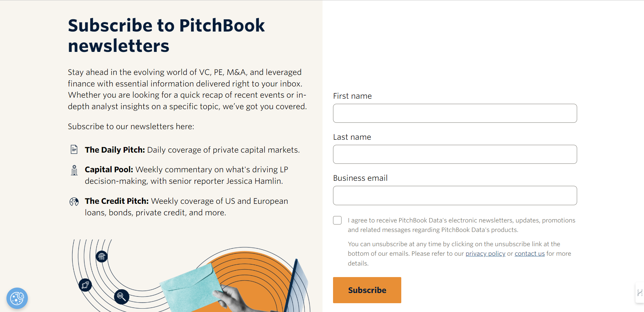Click the Business email field
Viewport: 644px width, 312px height.
455,195
